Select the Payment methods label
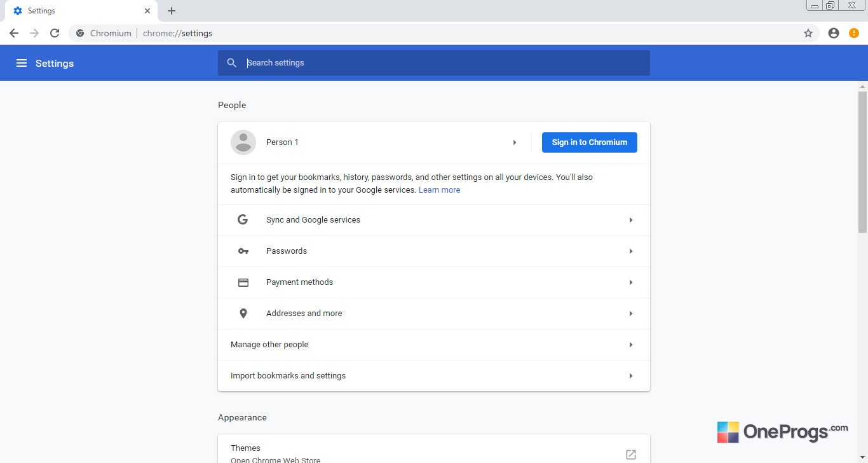This screenshot has height=463, width=868. 299,282
